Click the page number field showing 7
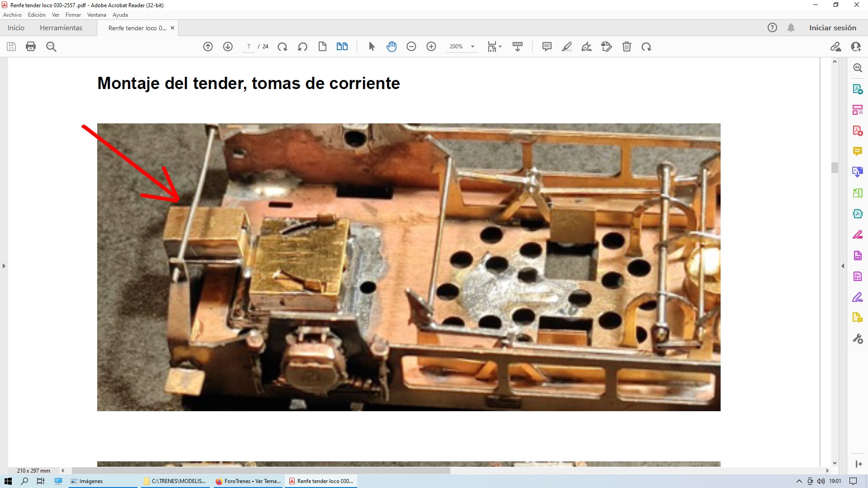 [249, 47]
